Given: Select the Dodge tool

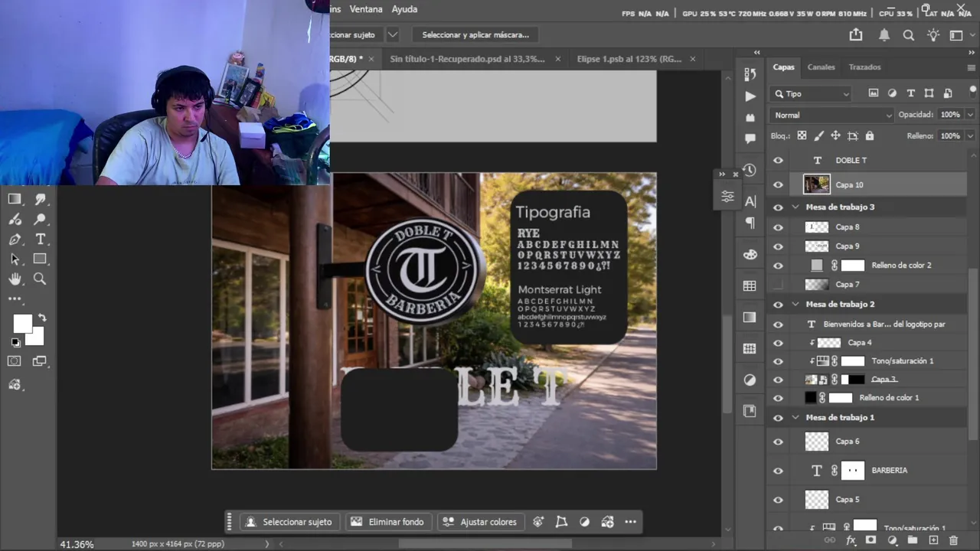Looking at the screenshot, I should click(40, 219).
